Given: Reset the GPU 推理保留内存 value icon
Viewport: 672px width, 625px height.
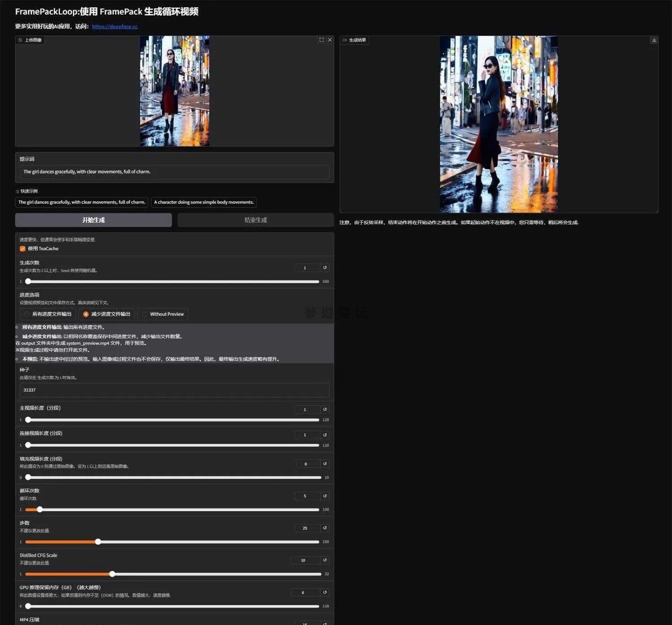Looking at the screenshot, I should pos(325,593).
